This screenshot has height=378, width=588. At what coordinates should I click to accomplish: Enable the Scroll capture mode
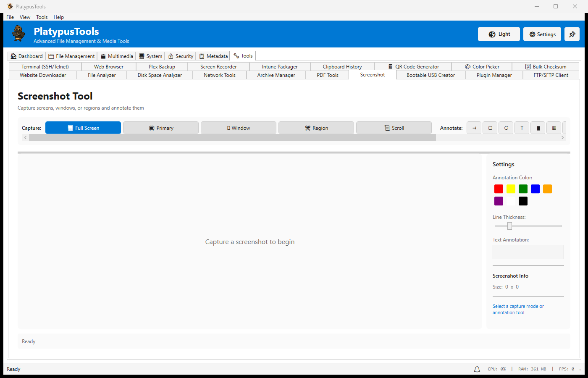coord(394,128)
